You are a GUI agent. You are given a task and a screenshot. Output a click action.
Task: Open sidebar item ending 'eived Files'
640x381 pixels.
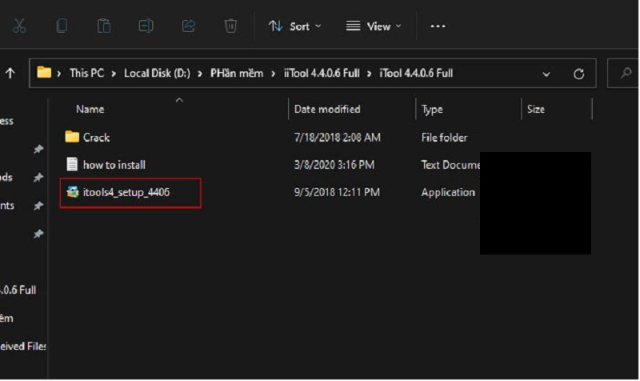23,346
